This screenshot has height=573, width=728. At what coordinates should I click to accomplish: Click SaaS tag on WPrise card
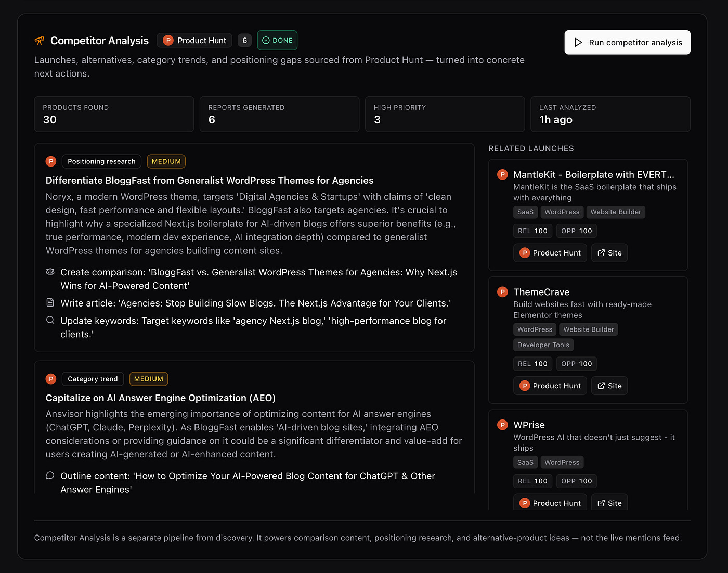tap(525, 462)
